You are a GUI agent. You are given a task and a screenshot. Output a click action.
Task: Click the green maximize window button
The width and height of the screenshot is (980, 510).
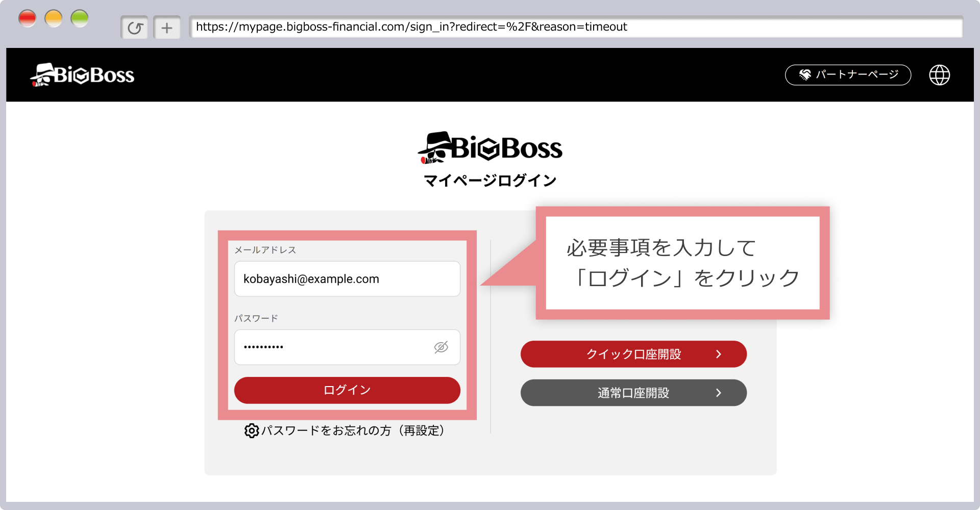80,18
